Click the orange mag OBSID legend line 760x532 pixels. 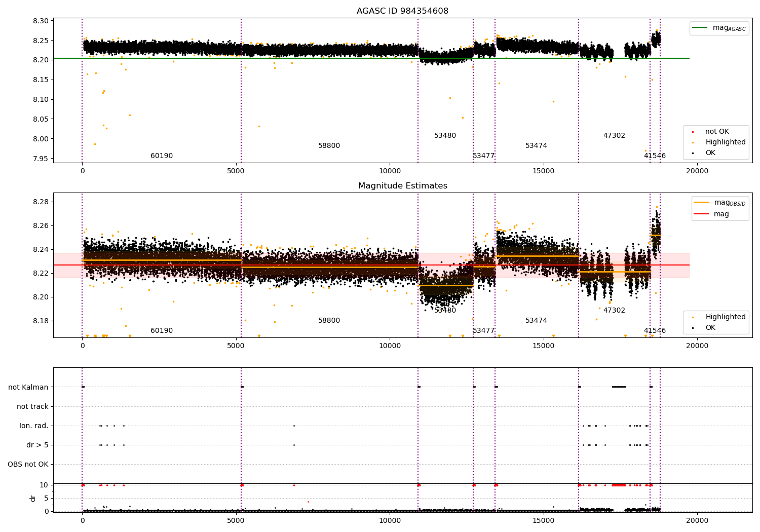tap(701, 202)
